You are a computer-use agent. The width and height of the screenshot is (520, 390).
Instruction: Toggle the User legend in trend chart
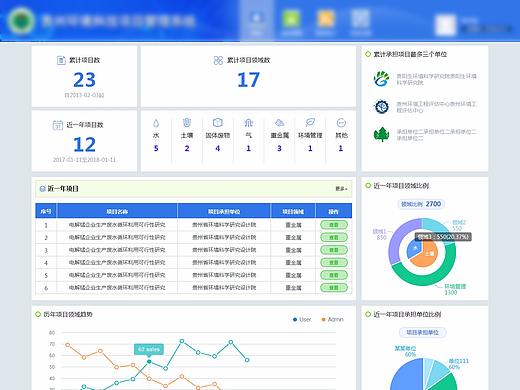302,319
